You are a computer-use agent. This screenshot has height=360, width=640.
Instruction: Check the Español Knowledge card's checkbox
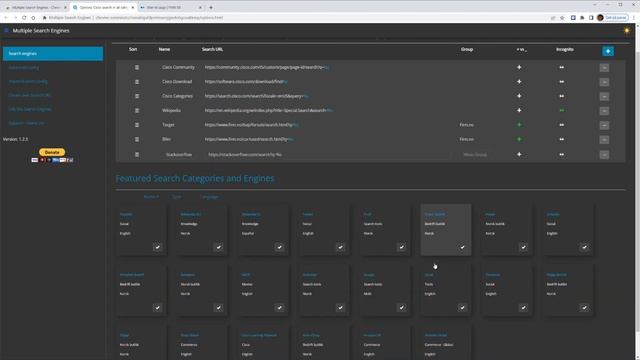click(280, 247)
